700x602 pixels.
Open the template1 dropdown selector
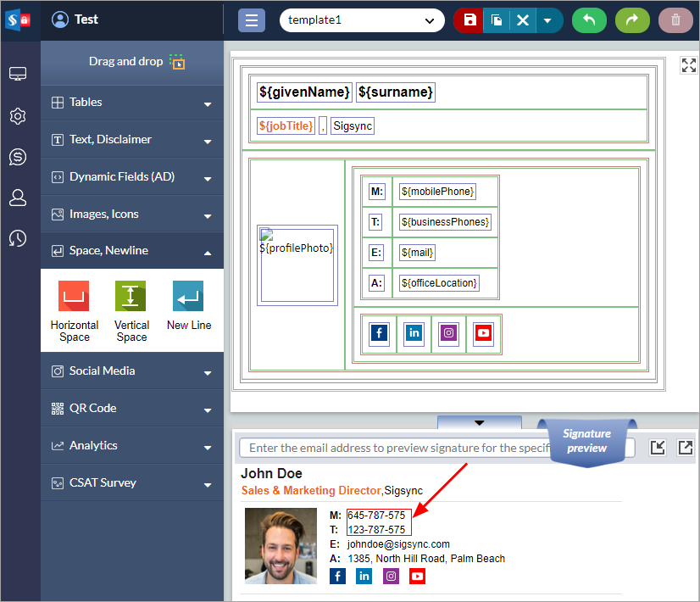point(362,20)
